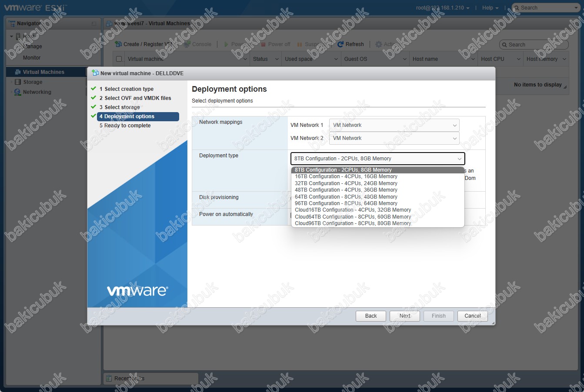The width and height of the screenshot is (584, 392).
Task: Open the Help menu
Action: point(490,8)
